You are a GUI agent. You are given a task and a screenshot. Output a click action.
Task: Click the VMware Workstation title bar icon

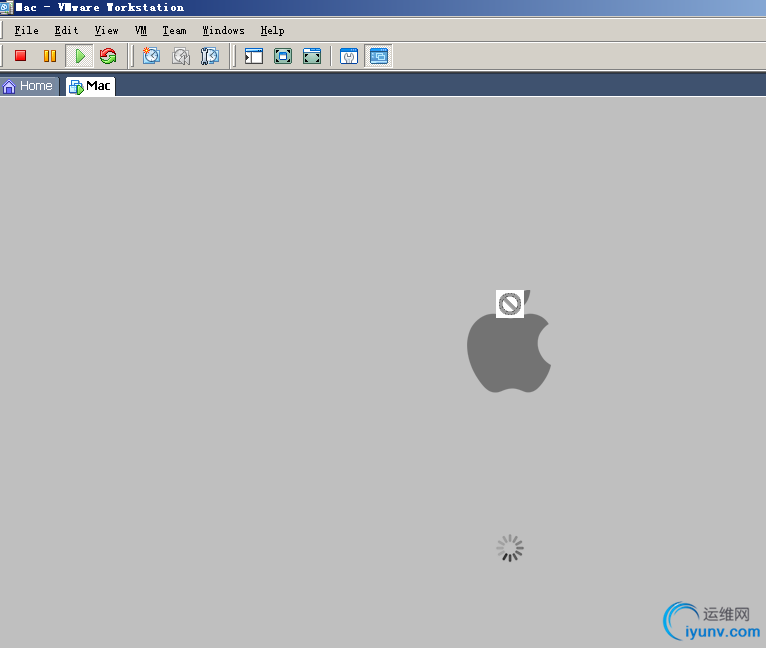[6, 7]
